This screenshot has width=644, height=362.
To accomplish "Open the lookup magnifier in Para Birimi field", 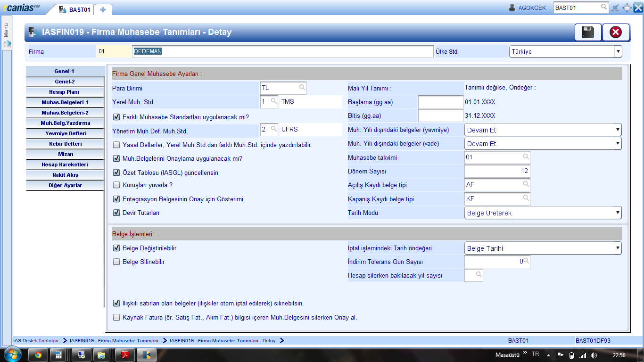I will click(x=302, y=87).
